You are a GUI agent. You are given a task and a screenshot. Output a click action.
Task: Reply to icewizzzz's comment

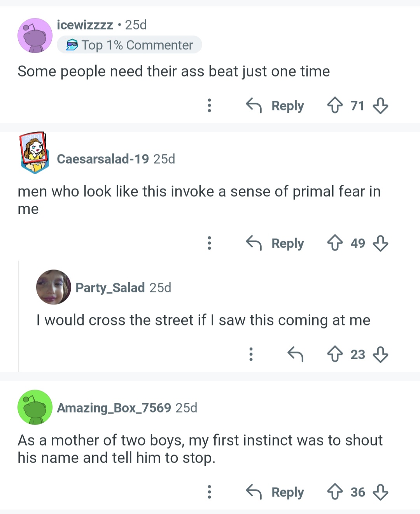[x=275, y=105]
